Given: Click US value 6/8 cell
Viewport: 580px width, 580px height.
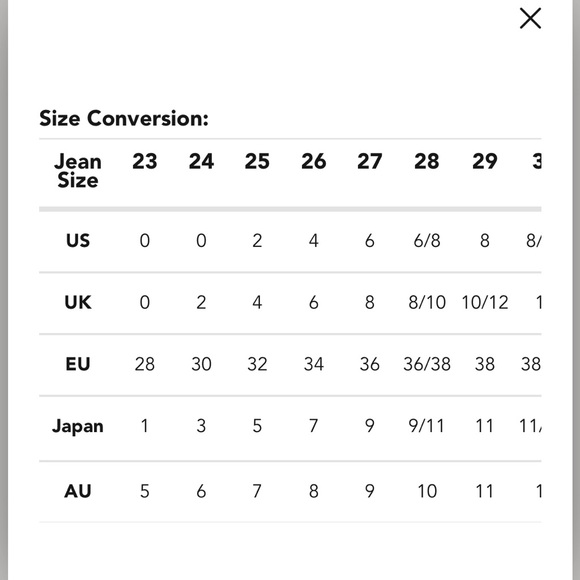Looking at the screenshot, I should coord(427,241).
